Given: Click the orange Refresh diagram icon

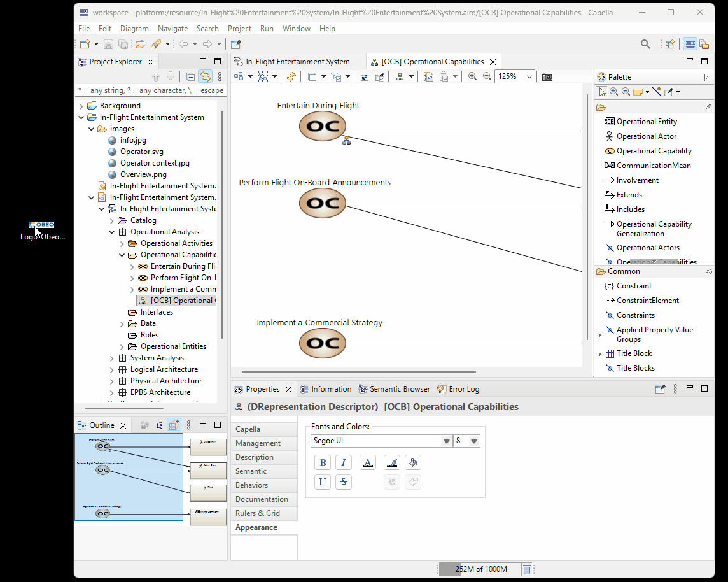Looking at the screenshot, I should pos(291,76).
